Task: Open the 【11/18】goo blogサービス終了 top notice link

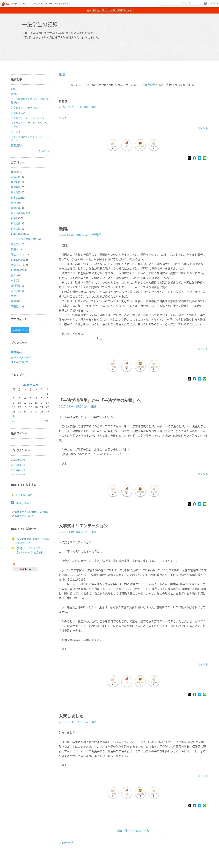Action: coord(50,4)
